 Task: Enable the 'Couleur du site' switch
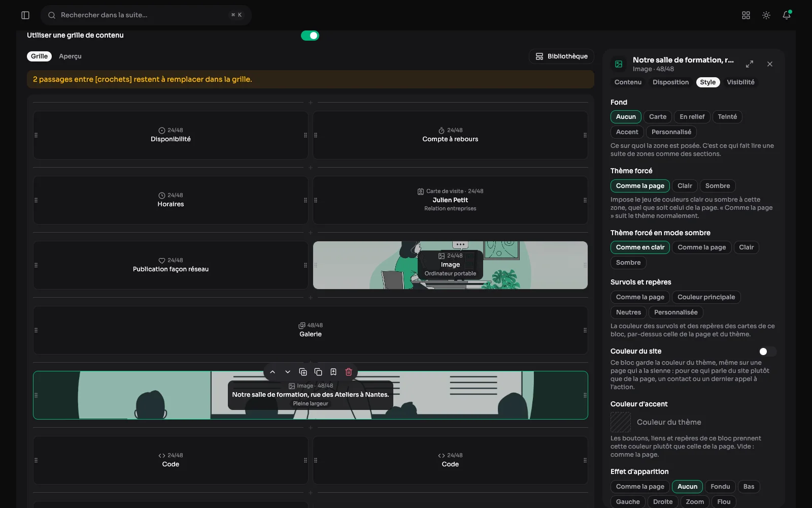[767, 352]
